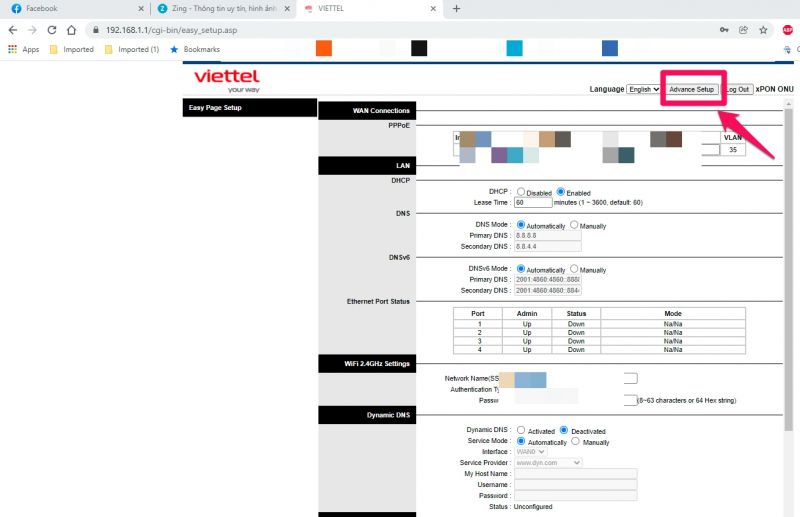Viewport: 800px width, 517px height.
Task: Click the Ethernet table Mode header
Action: (673, 313)
